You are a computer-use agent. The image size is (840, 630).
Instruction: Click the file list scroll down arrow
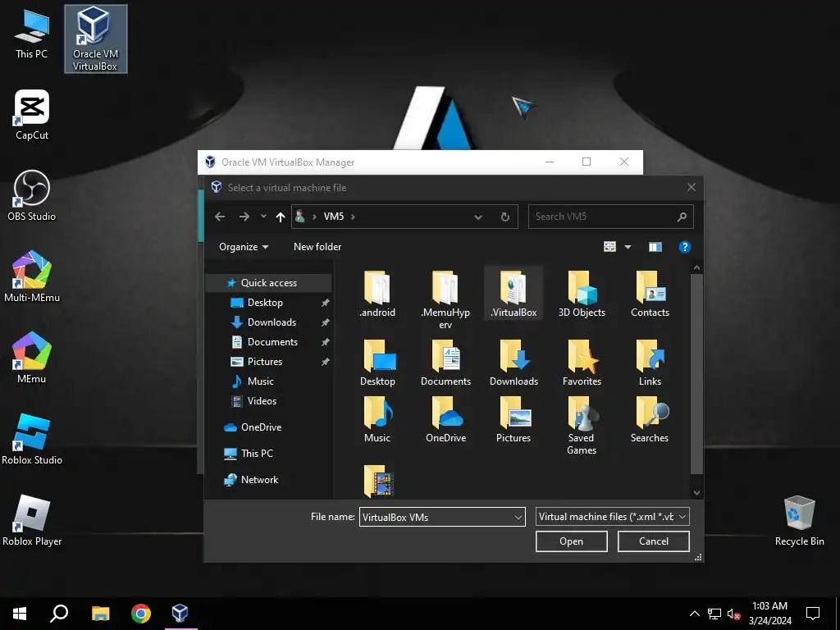click(696, 493)
